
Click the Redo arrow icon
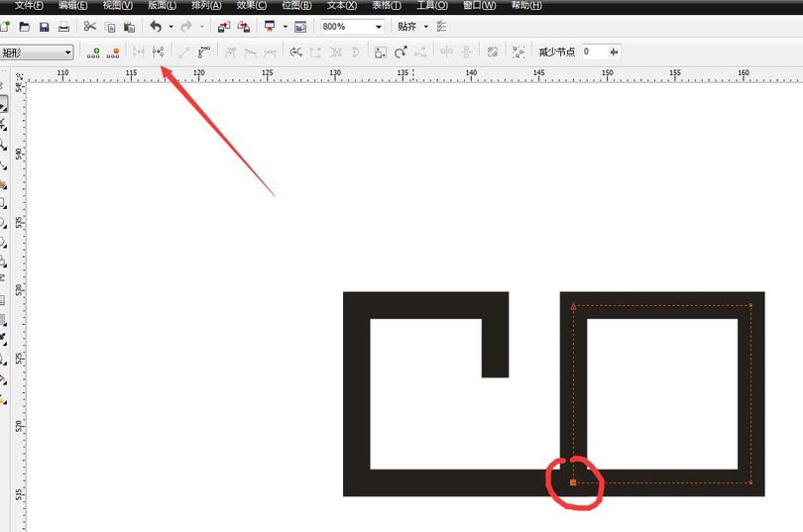[186, 26]
